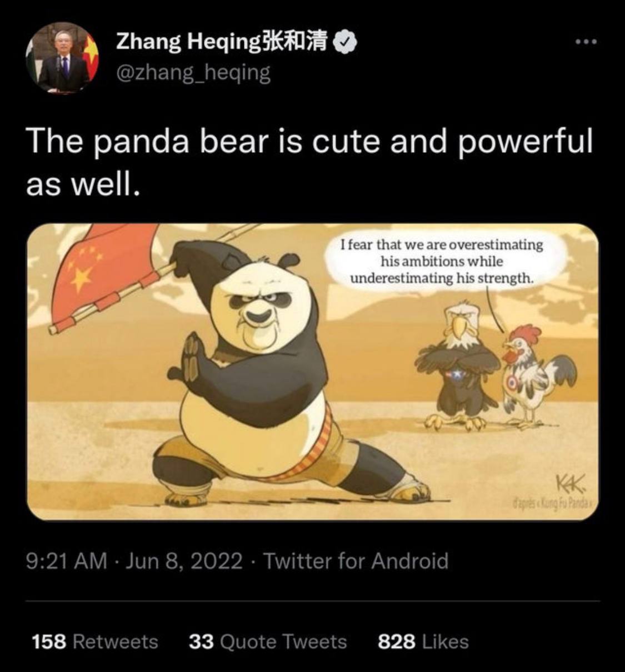Click the Jun 8, 2022 date
The width and height of the screenshot is (625, 672).
pos(184,561)
